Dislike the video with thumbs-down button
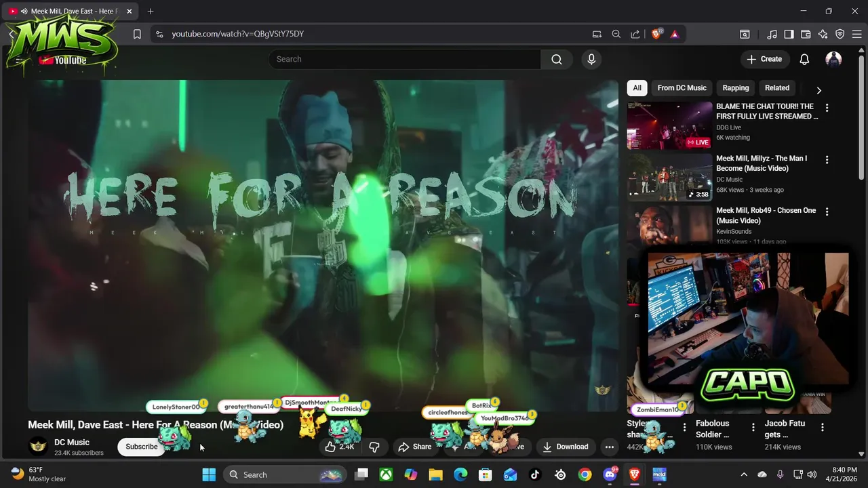 374,447
